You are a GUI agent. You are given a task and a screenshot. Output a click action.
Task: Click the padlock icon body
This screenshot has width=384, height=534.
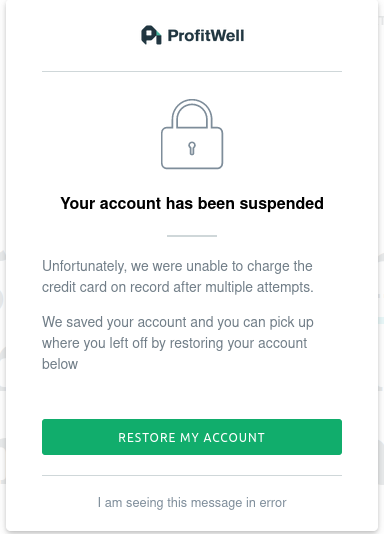(192, 148)
